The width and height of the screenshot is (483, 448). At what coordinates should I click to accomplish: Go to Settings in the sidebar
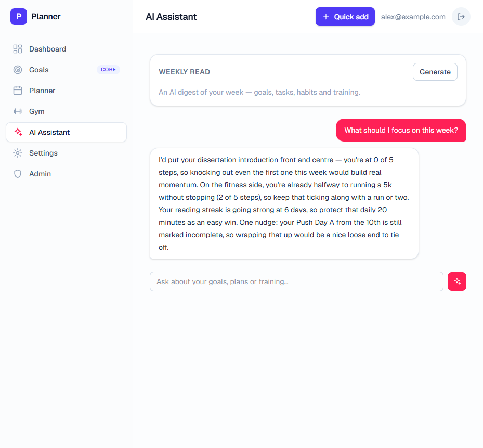pyautogui.click(x=66, y=153)
